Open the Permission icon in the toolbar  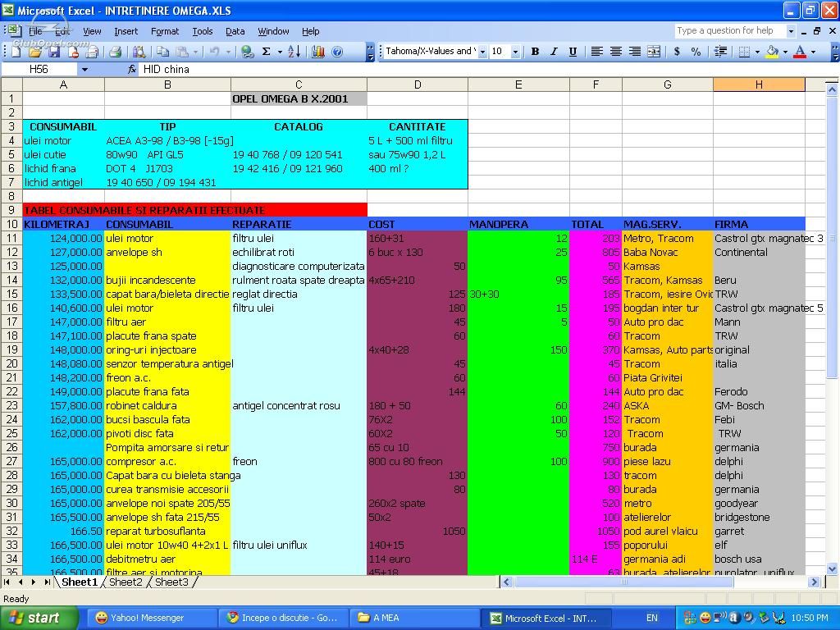pyautogui.click(x=73, y=52)
